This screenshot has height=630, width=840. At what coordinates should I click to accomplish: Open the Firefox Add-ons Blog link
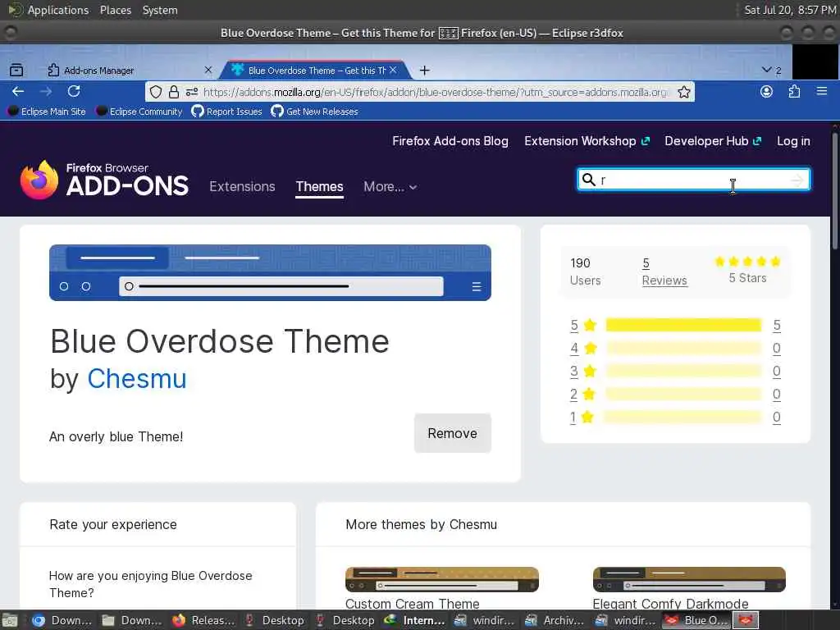point(450,141)
